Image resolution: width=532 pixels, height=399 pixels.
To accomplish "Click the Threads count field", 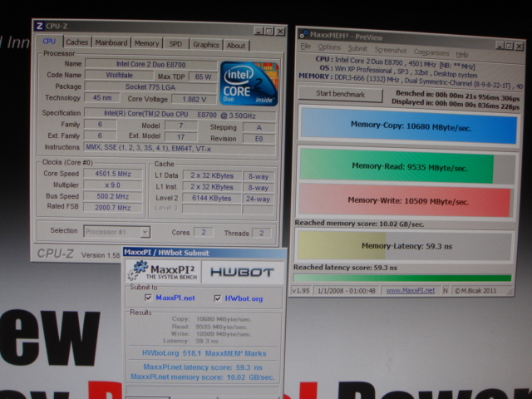I will coord(262,233).
